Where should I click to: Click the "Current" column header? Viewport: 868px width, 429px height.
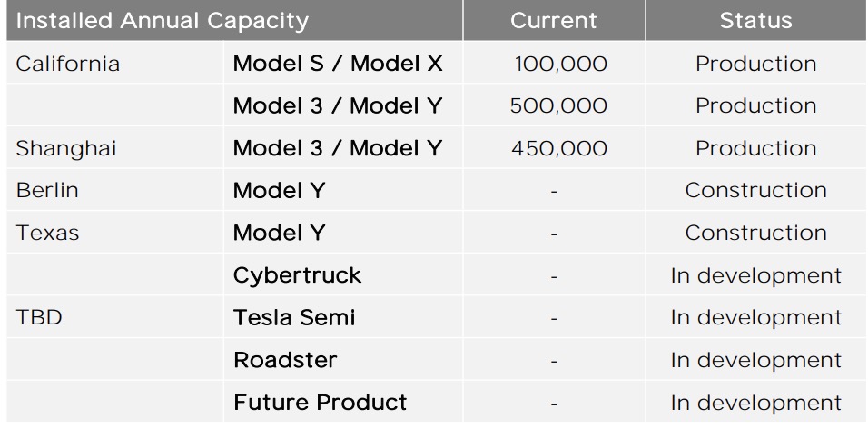tap(553, 20)
